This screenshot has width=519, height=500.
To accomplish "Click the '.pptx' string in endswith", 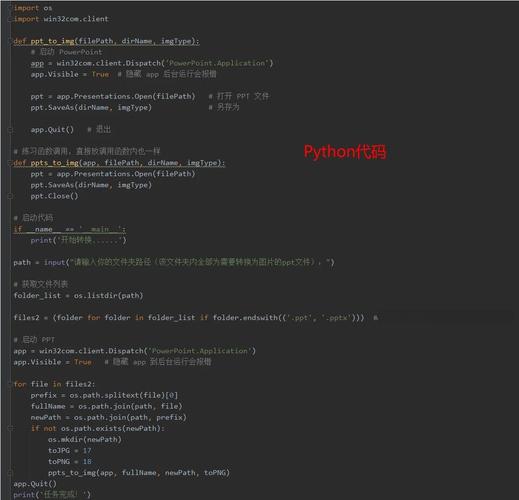I will [336, 318].
